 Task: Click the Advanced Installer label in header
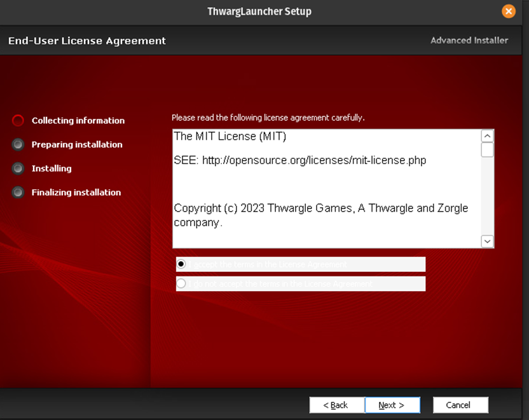point(469,40)
